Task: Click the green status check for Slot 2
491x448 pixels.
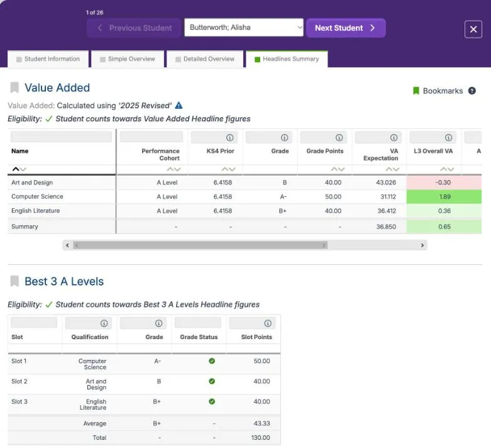Action: (212, 381)
